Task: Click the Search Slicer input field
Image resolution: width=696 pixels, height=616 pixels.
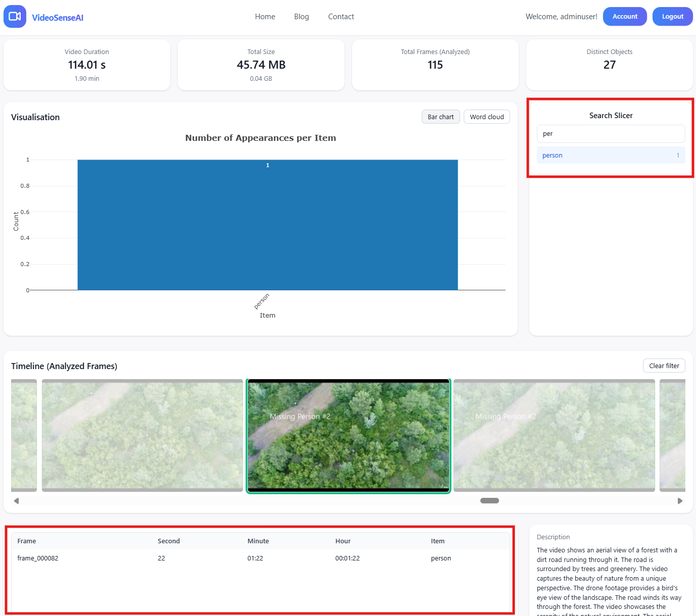Action: coord(610,134)
